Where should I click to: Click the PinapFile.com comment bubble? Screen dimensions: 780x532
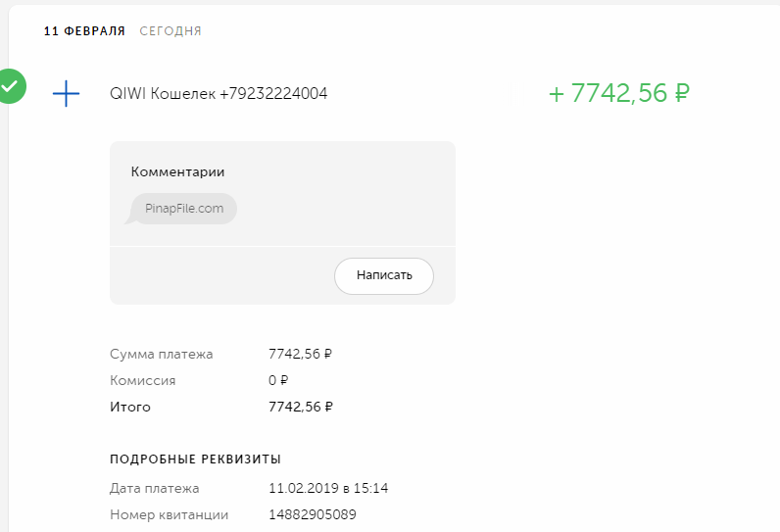click(x=184, y=209)
